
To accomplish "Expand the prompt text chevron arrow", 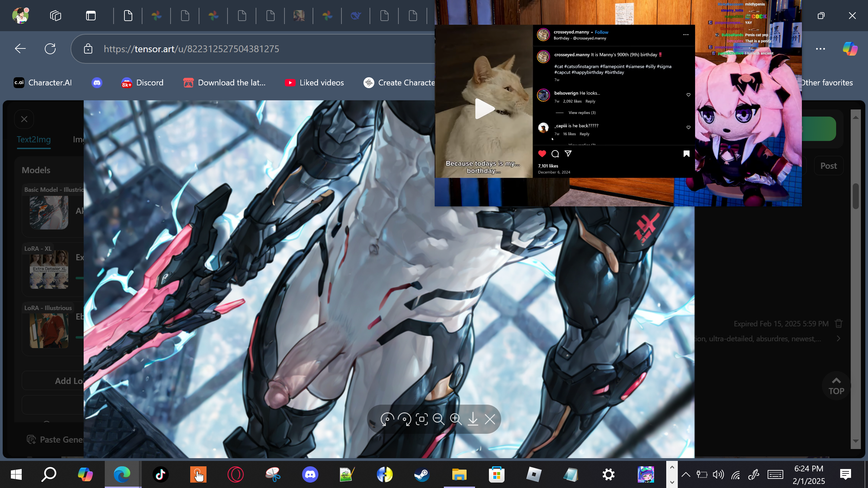I will pyautogui.click(x=839, y=339).
